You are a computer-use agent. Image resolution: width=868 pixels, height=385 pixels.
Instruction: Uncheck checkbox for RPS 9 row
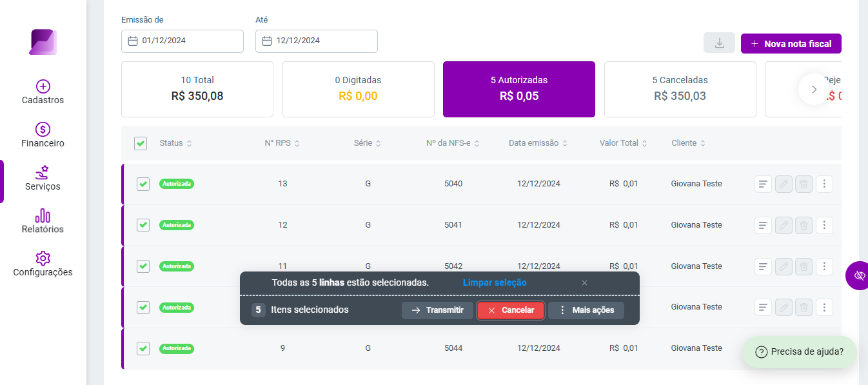click(143, 348)
